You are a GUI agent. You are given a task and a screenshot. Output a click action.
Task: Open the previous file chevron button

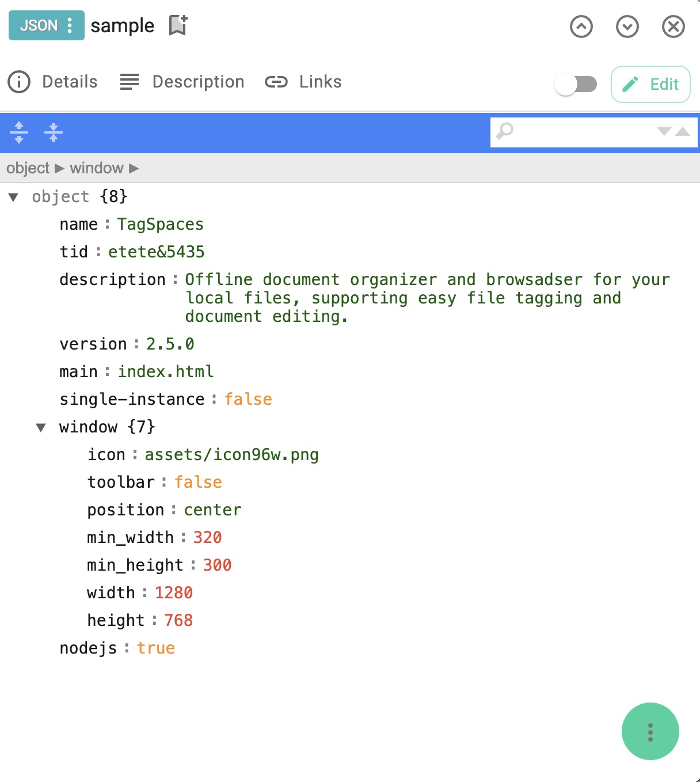click(x=581, y=26)
